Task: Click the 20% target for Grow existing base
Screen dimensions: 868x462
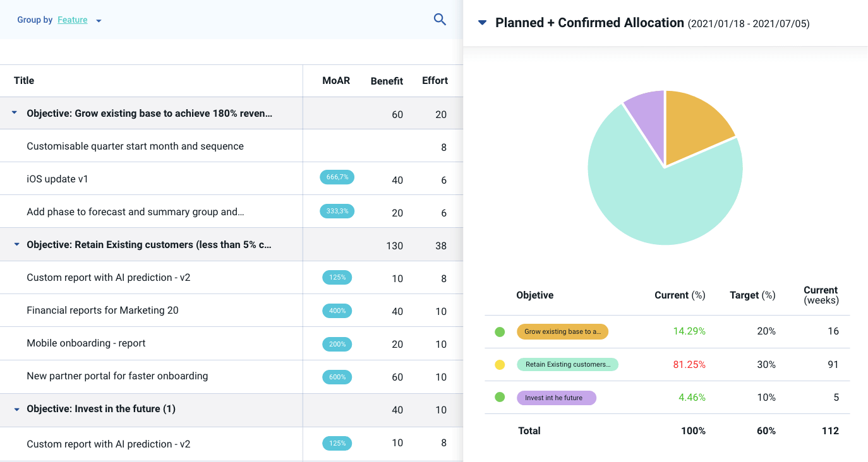Action: (766, 331)
